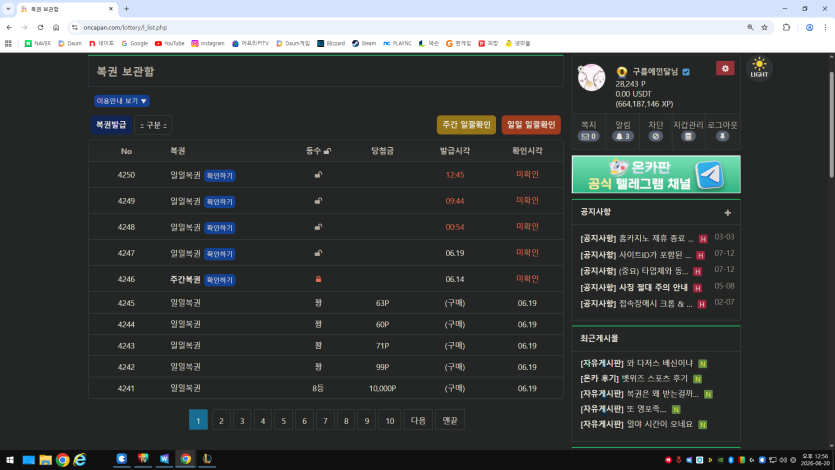Go to page 5 of the list
The width and height of the screenshot is (835, 470).
(283, 420)
